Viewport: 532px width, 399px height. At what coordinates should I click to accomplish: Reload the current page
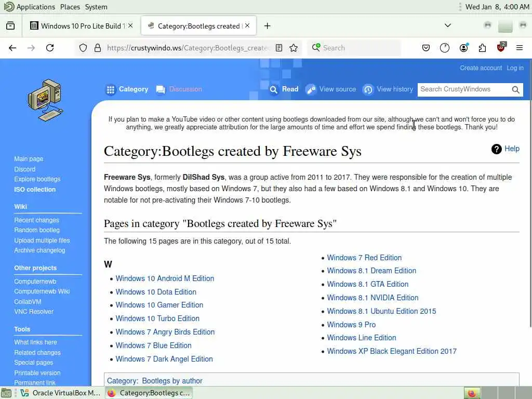[50, 48]
